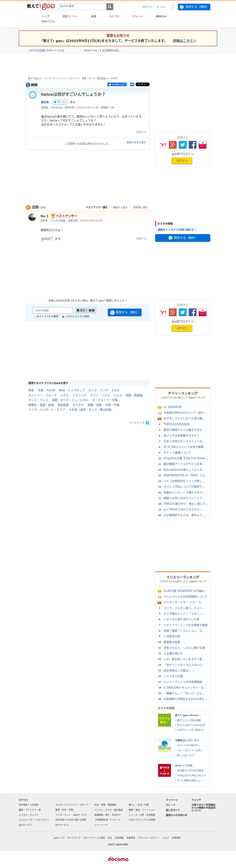The width and height of the screenshot is (236, 868).
Task: Open the カテゴリ navigation item
Action: click(114, 16)
